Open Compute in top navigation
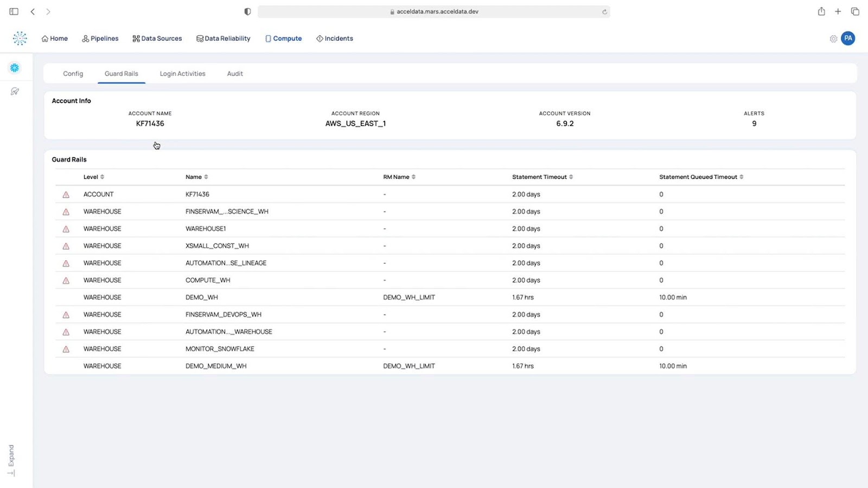Image resolution: width=868 pixels, height=488 pixels. [x=283, y=38]
